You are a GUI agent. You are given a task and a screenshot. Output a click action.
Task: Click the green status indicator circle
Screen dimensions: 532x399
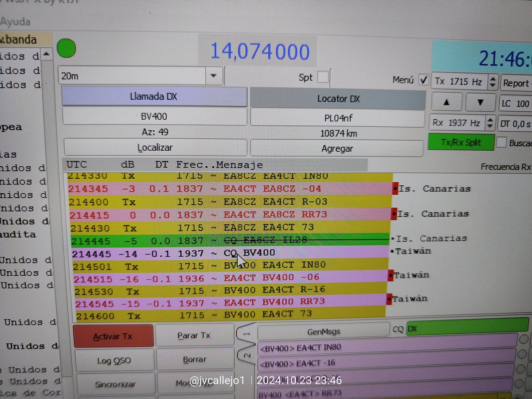click(66, 48)
